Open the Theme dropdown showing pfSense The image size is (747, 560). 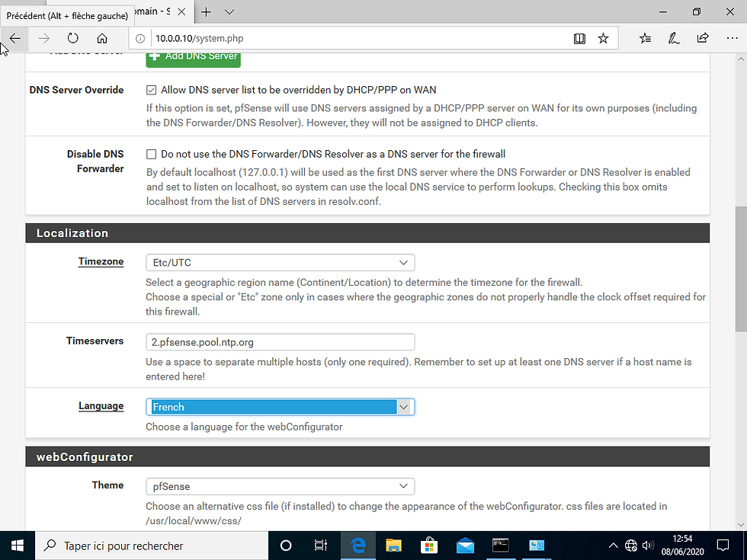click(281, 487)
